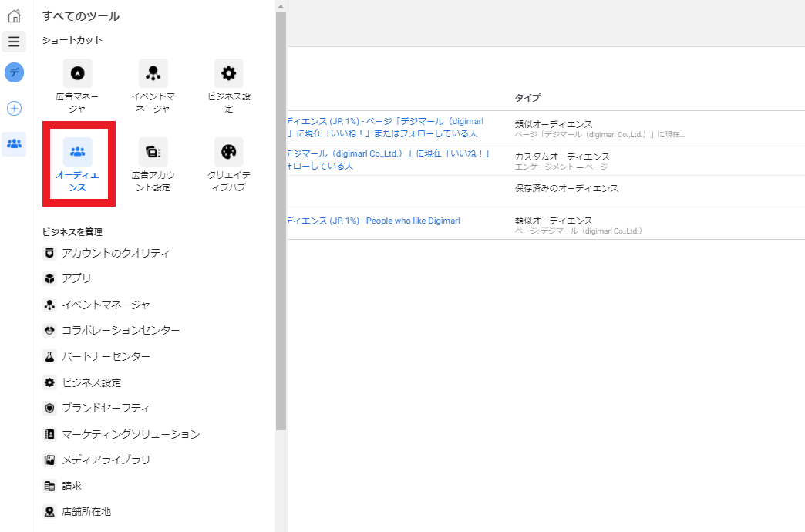Click the 店舗所在地 location pin icon
This screenshot has width=805, height=532.
[49, 511]
